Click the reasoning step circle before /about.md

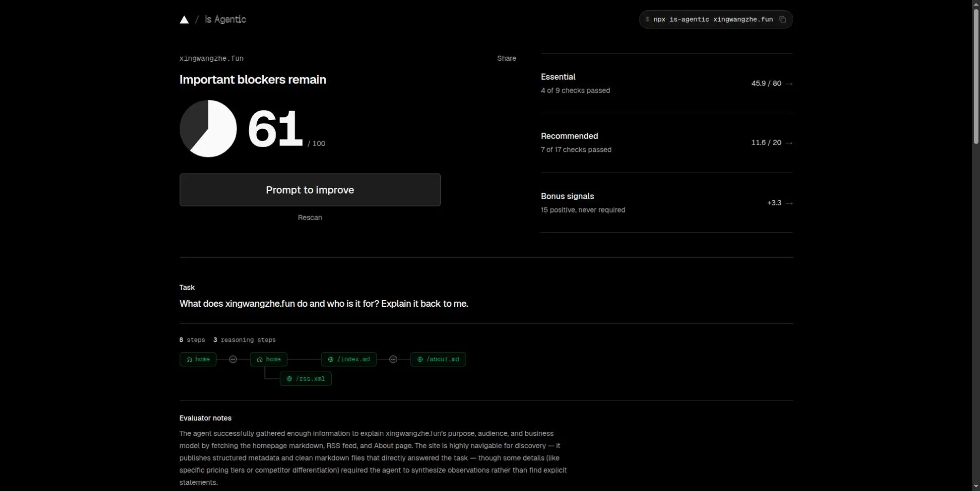pyautogui.click(x=394, y=359)
